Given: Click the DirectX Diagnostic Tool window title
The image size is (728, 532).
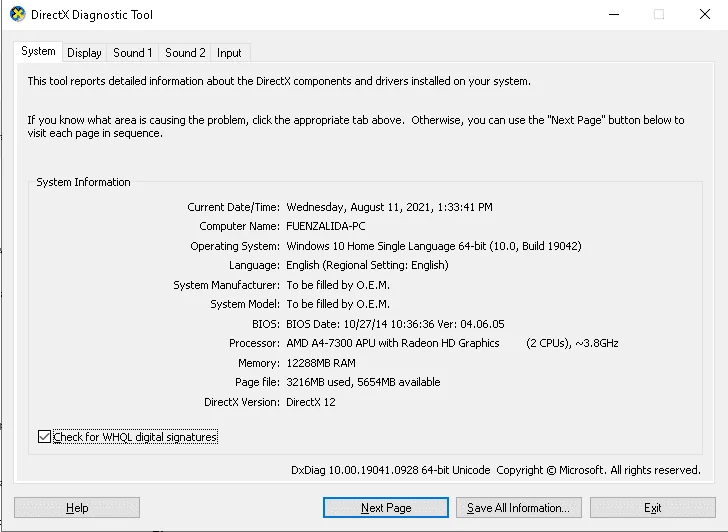Looking at the screenshot, I should pos(91,14).
